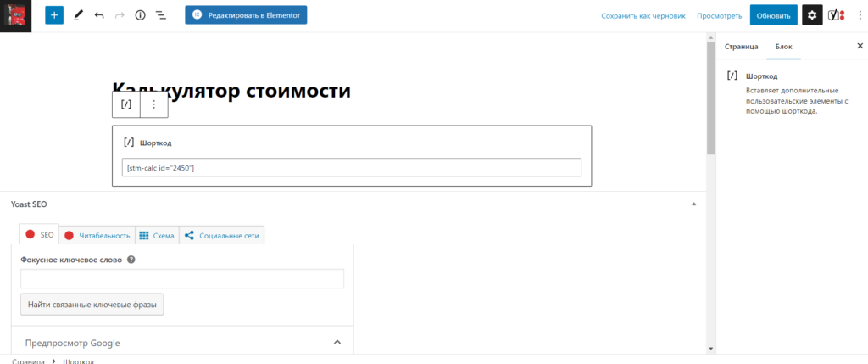Click the shortcode text input field

tap(352, 167)
